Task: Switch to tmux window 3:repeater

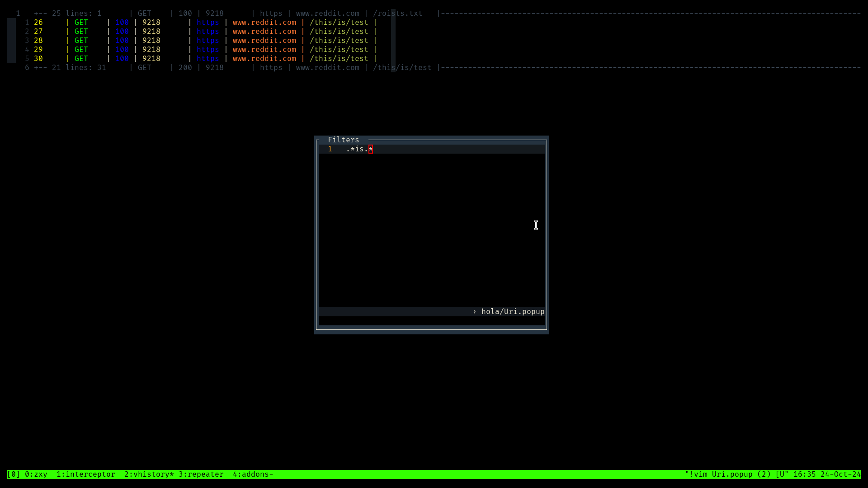Action: tap(201, 474)
